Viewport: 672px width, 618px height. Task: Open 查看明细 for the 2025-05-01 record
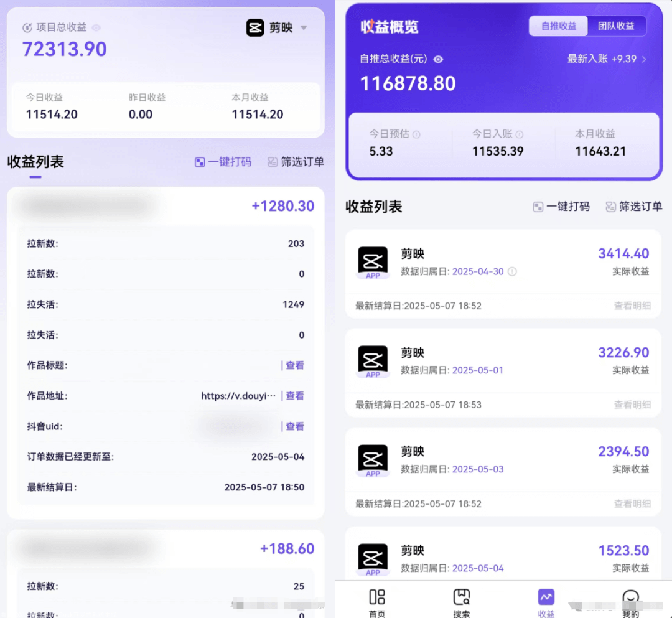[x=633, y=404]
